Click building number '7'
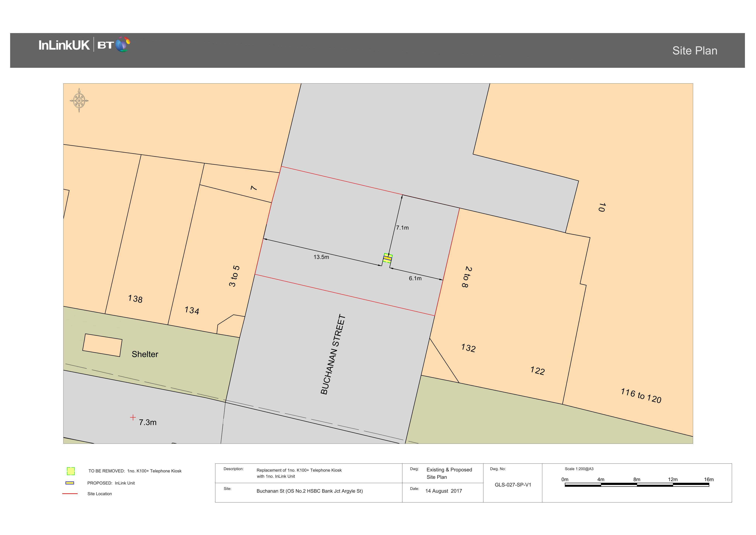This screenshot has width=756, height=535. pyautogui.click(x=254, y=188)
